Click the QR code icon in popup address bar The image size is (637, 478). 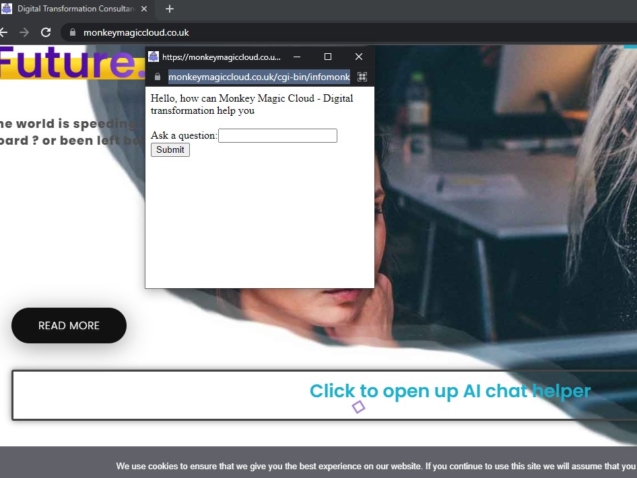[x=362, y=77]
